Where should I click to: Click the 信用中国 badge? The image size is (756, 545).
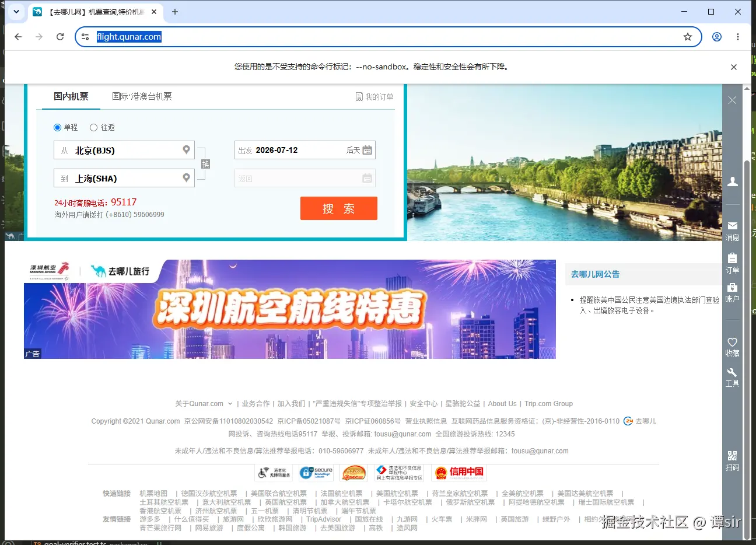(x=459, y=473)
